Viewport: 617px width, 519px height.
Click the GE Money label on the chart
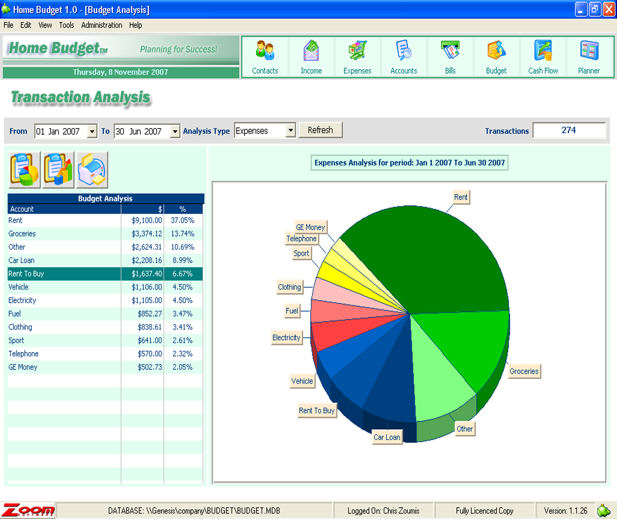[310, 227]
